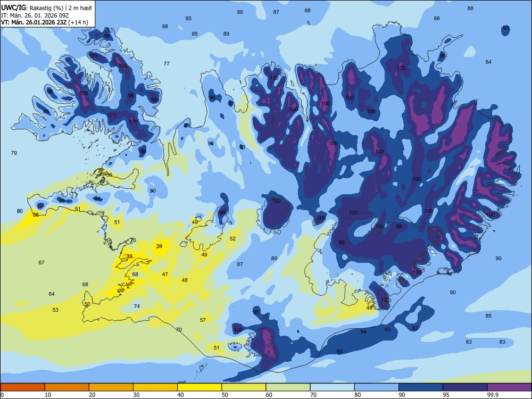Select the golden 30–40 legend swatch

click(155, 387)
